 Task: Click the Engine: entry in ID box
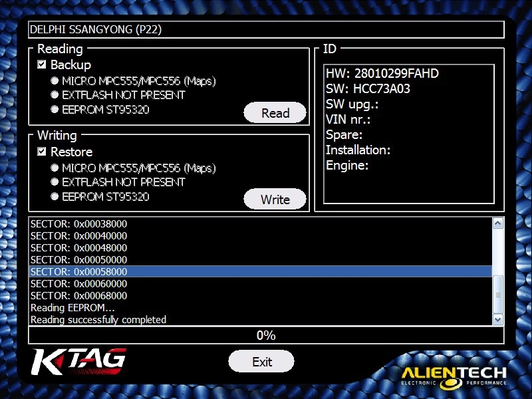347,166
